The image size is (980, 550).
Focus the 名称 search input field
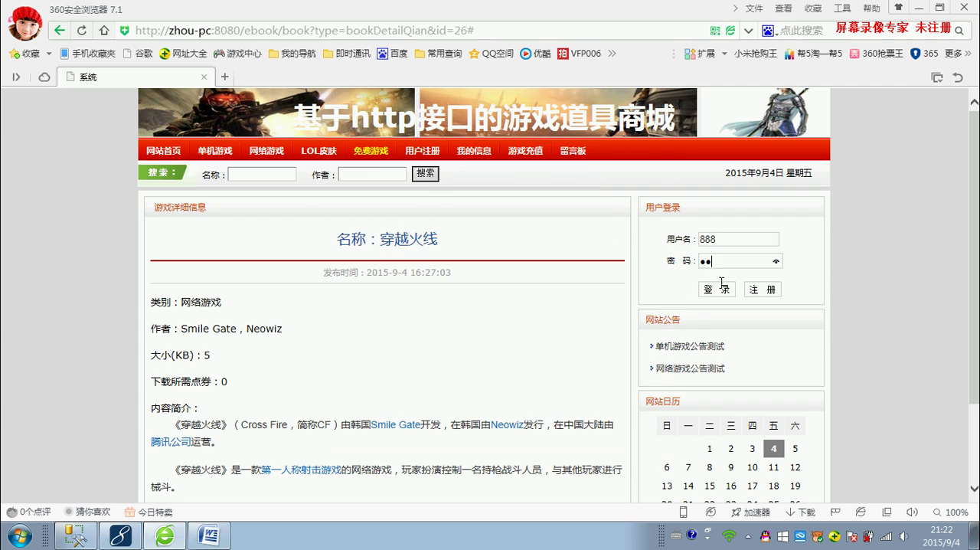coord(262,174)
